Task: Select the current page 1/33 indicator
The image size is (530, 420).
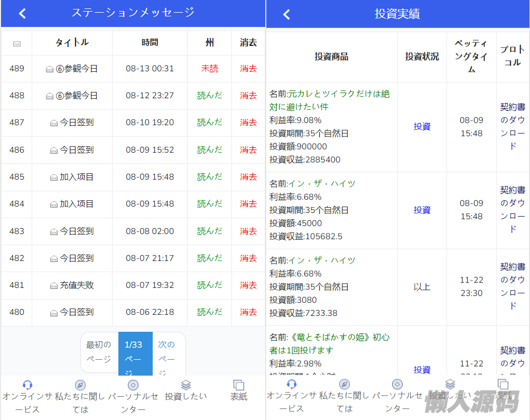Action: click(x=135, y=352)
